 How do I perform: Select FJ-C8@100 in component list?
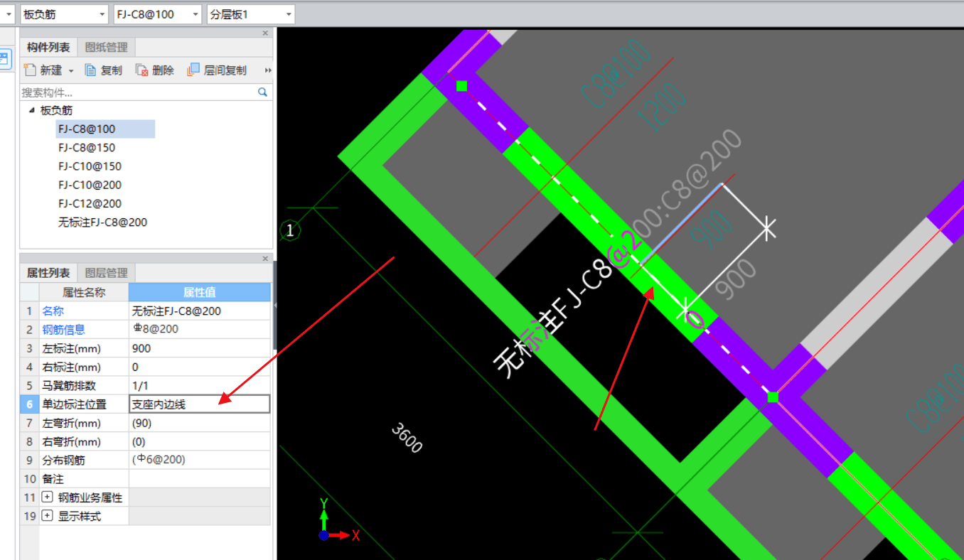point(87,129)
